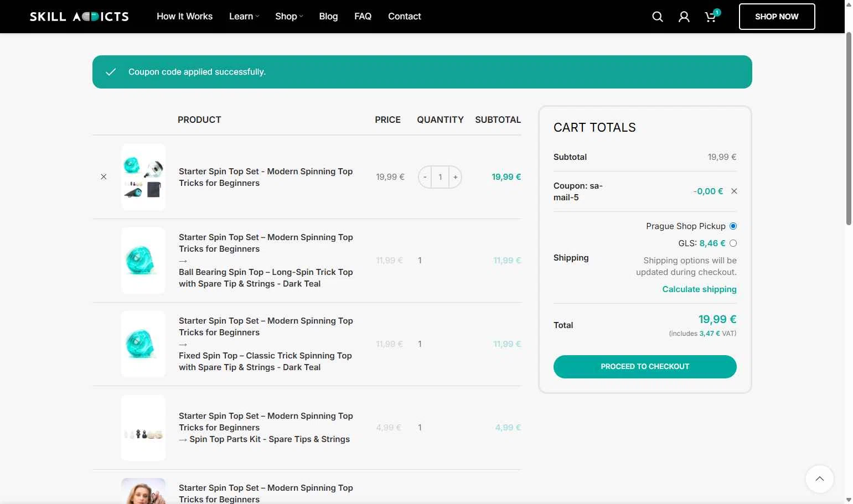
Task: Increase quantity of Starter Spin Top Set
Action: click(456, 177)
